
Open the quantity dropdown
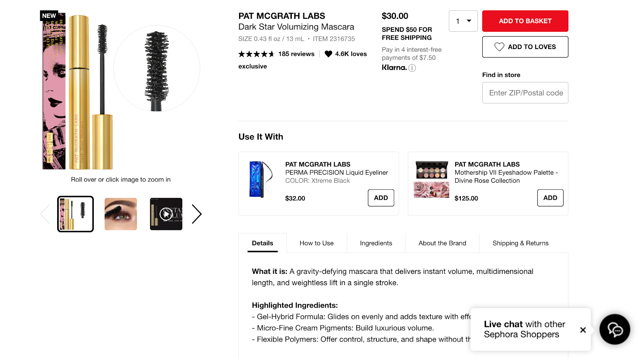pos(463,21)
